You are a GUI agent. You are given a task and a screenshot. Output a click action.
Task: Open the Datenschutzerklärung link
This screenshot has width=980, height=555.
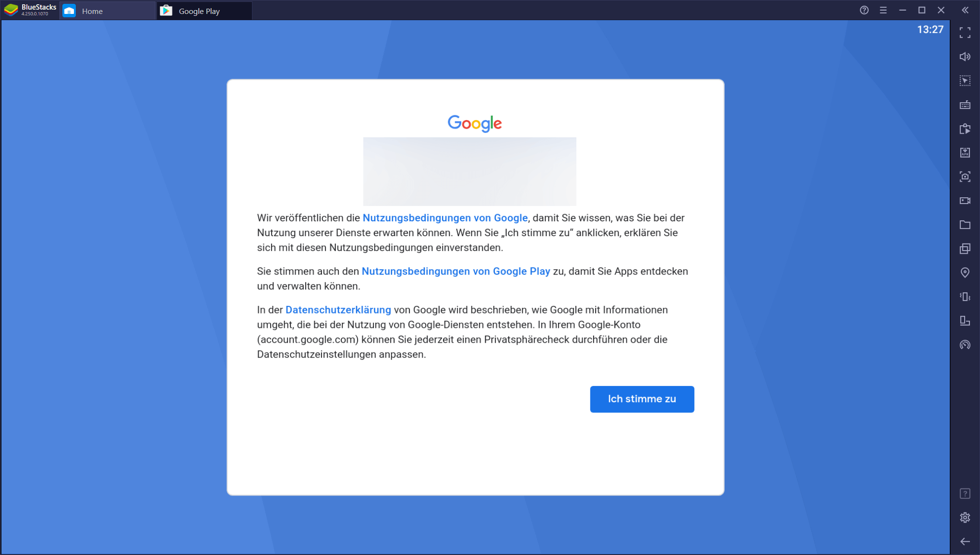(338, 310)
